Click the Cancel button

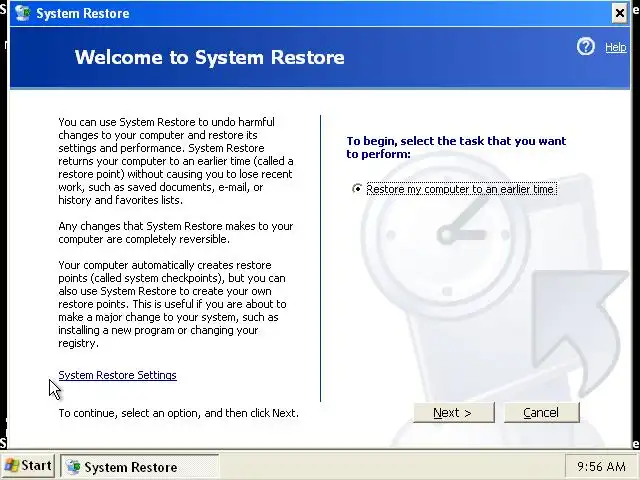542,413
